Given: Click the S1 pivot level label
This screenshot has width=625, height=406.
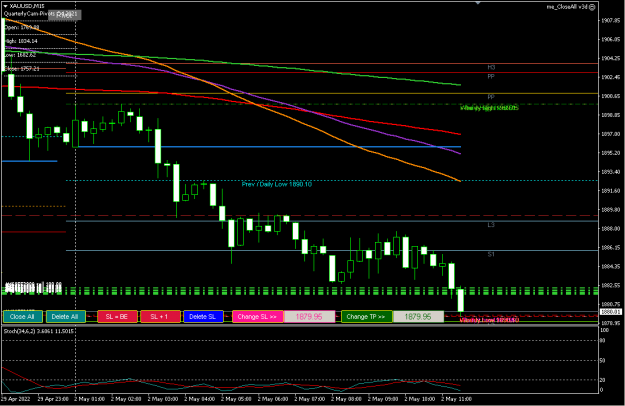Looking at the screenshot, I should (x=491, y=254).
